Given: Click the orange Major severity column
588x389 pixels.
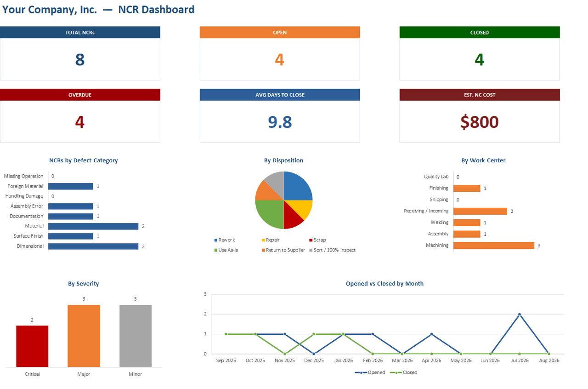Looking at the screenshot, I should [x=84, y=336].
